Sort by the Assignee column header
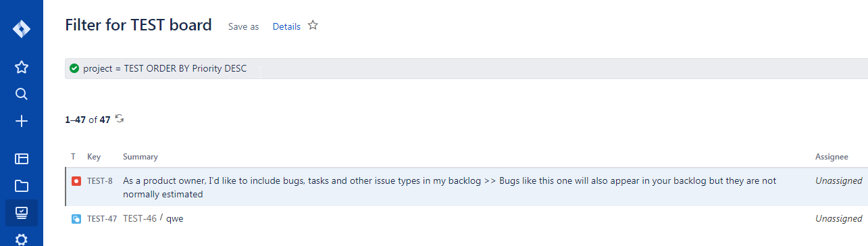 click(x=832, y=157)
